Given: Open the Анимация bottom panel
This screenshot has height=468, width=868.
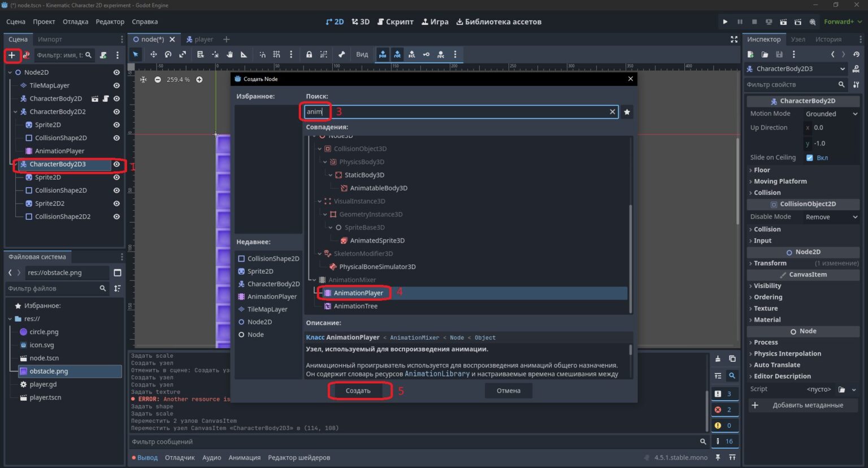Looking at the screenshot, I should coord(245,458).
